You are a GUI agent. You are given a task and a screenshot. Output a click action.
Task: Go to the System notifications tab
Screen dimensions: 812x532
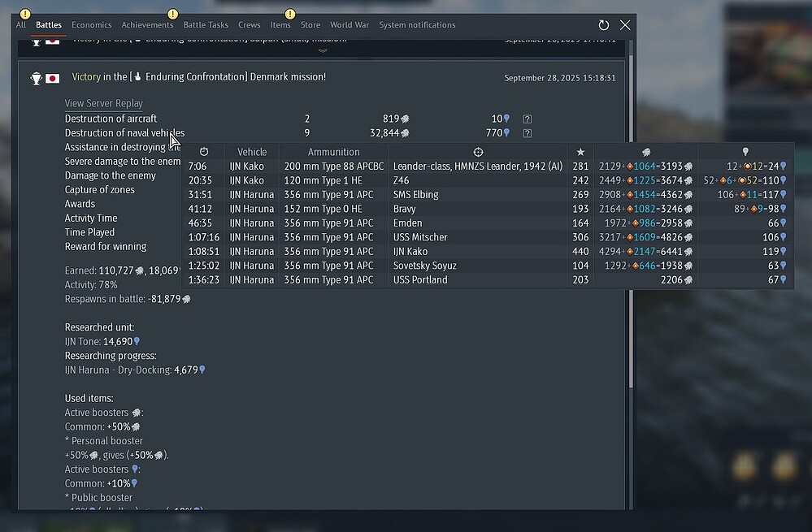pos(417,25)
